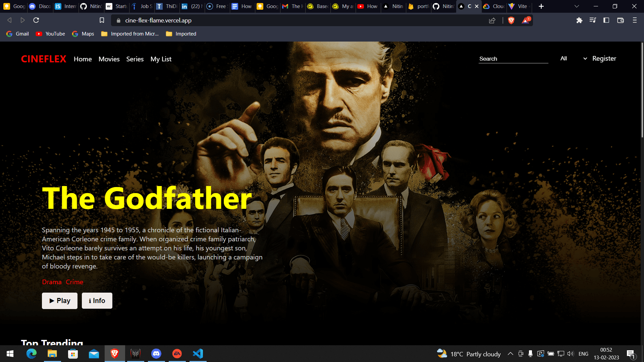Image resolution: width=644 pixels, height=362 pixels.
Task: Open the playlist/media queue icon
Action: click(593, 20)
